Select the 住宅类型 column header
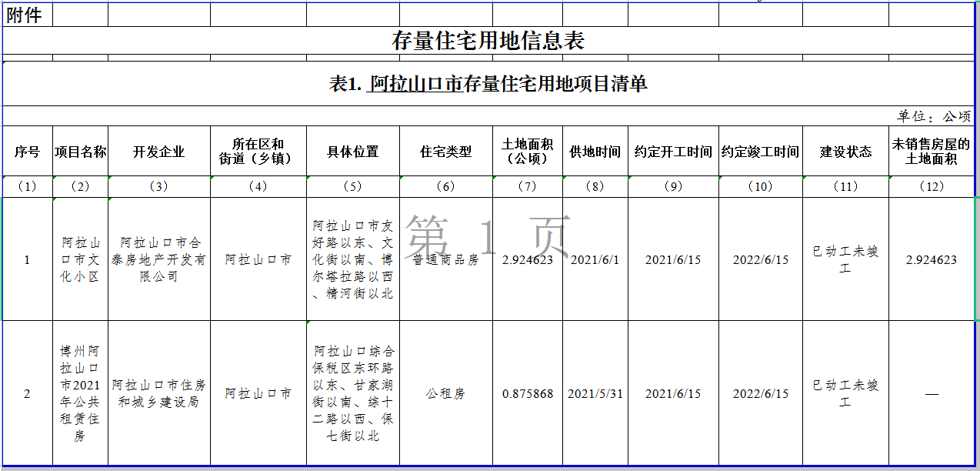This screenshot has height=471, width=980. click(x=446, y=152)
